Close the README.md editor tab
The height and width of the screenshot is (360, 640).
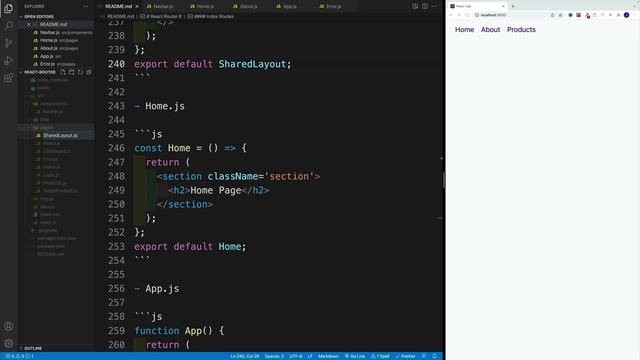pos(137,7)
